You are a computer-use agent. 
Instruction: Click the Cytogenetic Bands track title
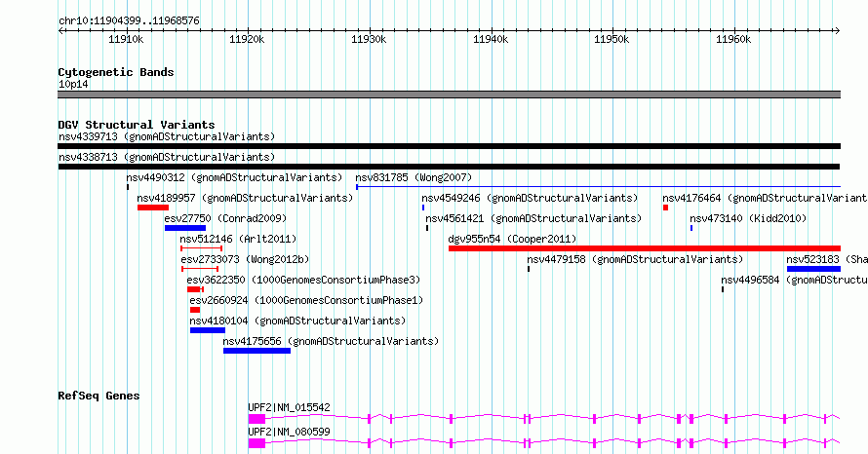click(116, 72)
